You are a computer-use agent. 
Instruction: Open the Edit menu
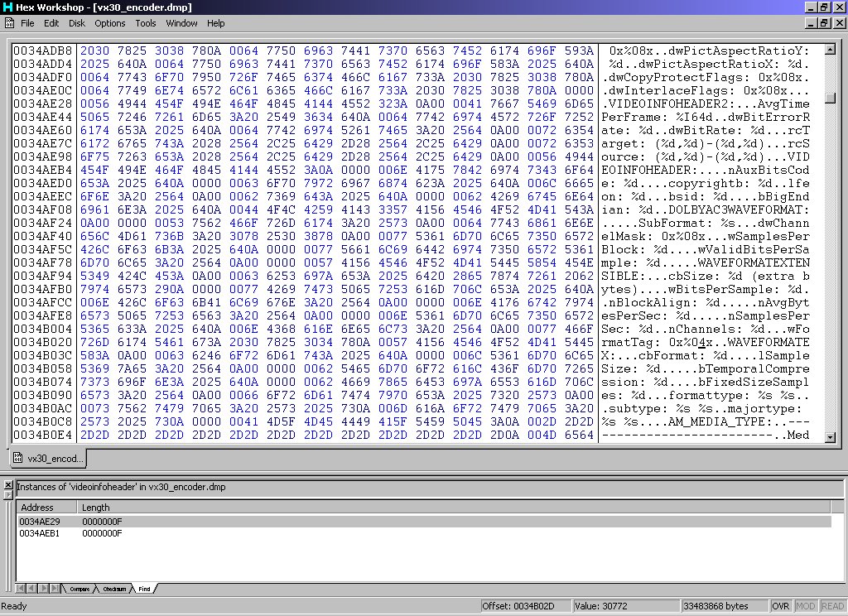(51, 23)
